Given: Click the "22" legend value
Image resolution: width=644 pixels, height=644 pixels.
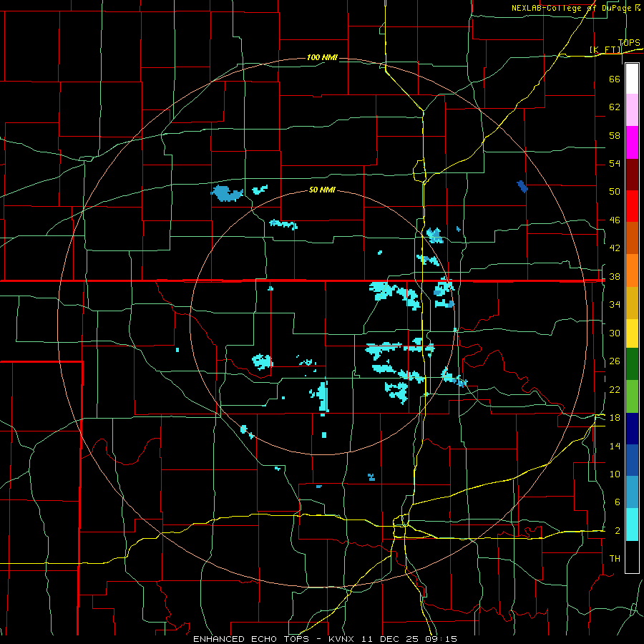Looking at the screenshot, I should pyautogui.click(x=615, y=390).
